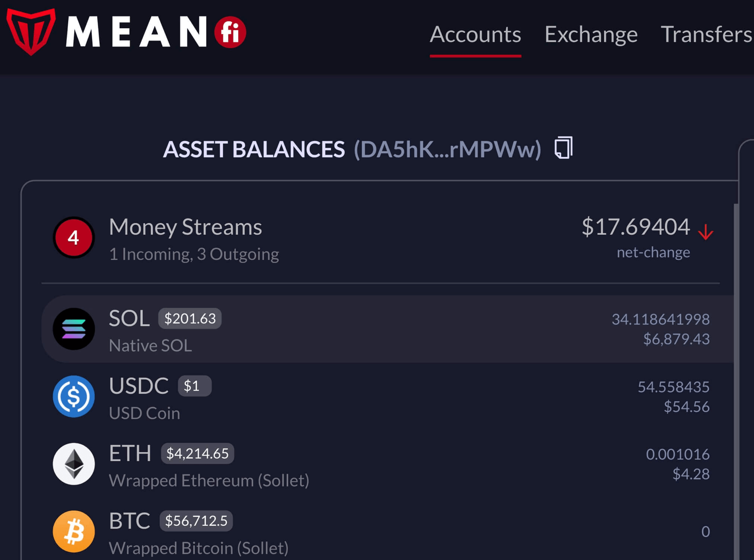Click the truncated wallet address DA5hK...rMPWw

click(448, 149)
